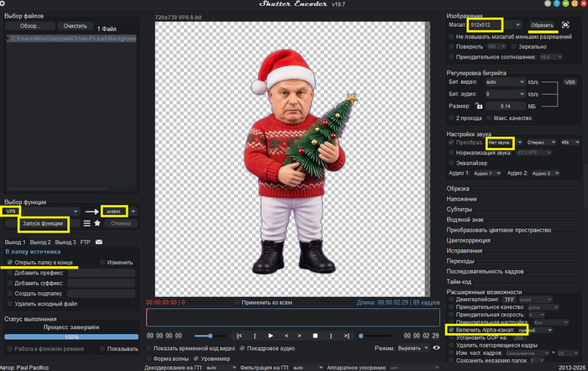This screenshot has width=588, height=371.
Task: Enable 2 прохода encoding
Action: [x=452, y=118]
